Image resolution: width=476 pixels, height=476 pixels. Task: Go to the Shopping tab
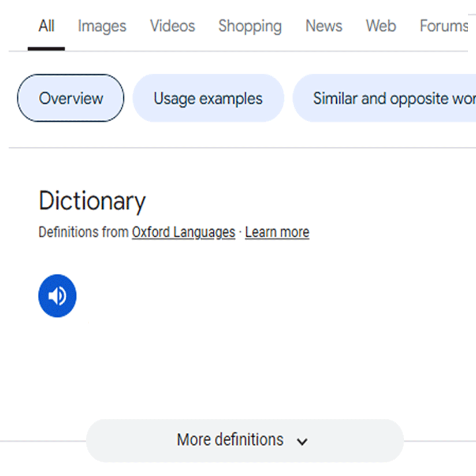click(x=250, y=26)
